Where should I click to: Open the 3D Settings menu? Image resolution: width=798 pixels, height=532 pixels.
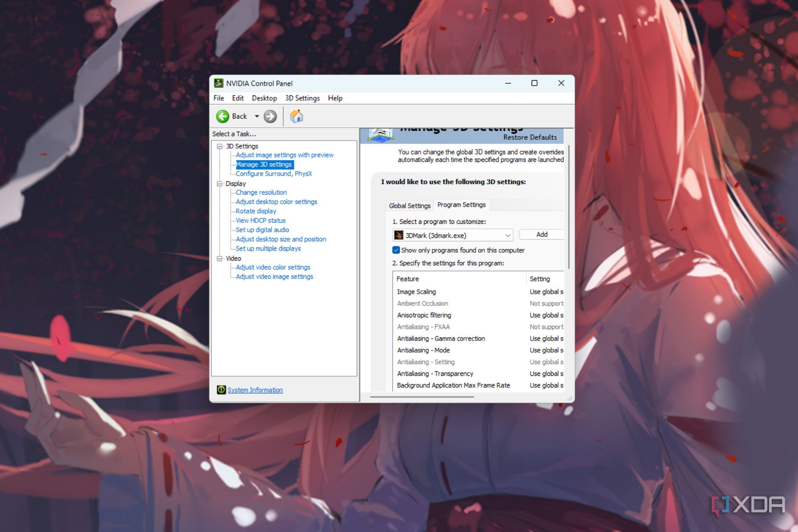[x=302, y=98]
